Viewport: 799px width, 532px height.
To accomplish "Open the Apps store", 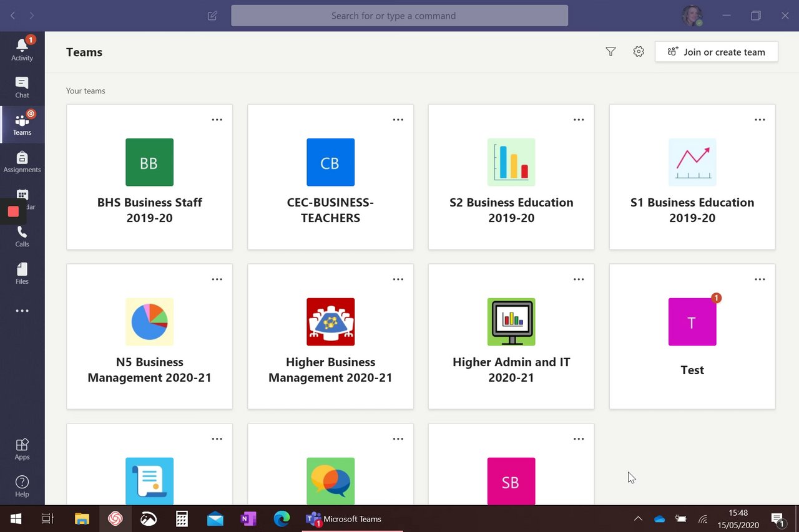I will click(22, 449).
